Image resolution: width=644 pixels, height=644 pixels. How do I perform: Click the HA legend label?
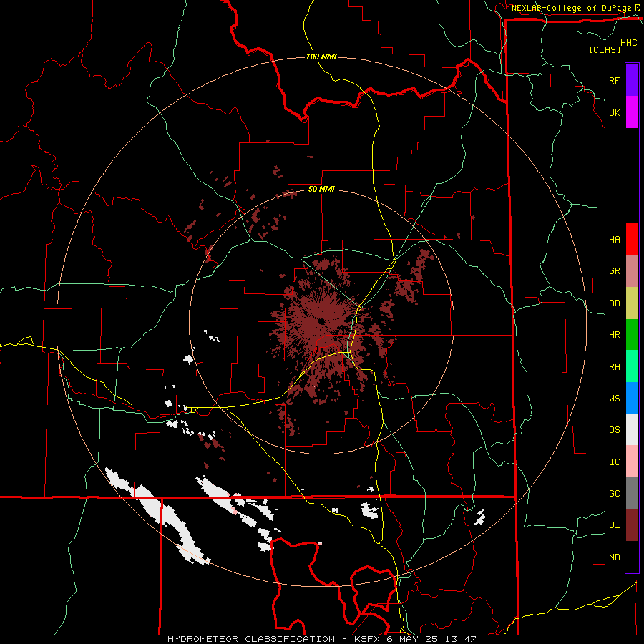(614, 240)
